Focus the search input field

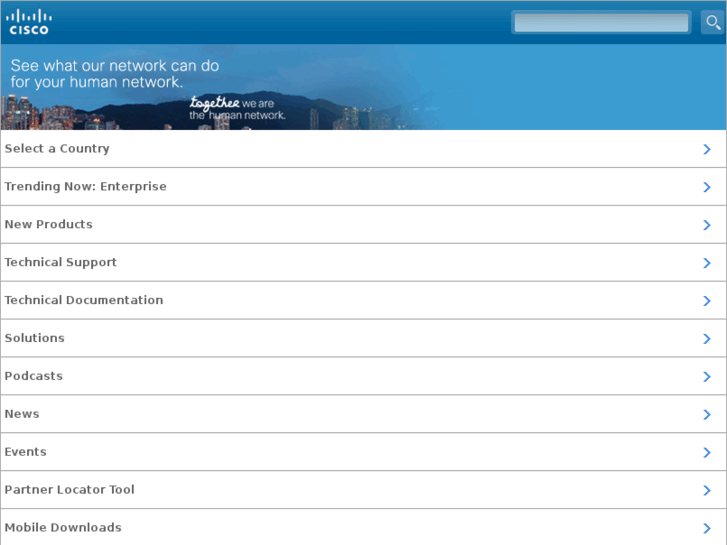point(601,22)
